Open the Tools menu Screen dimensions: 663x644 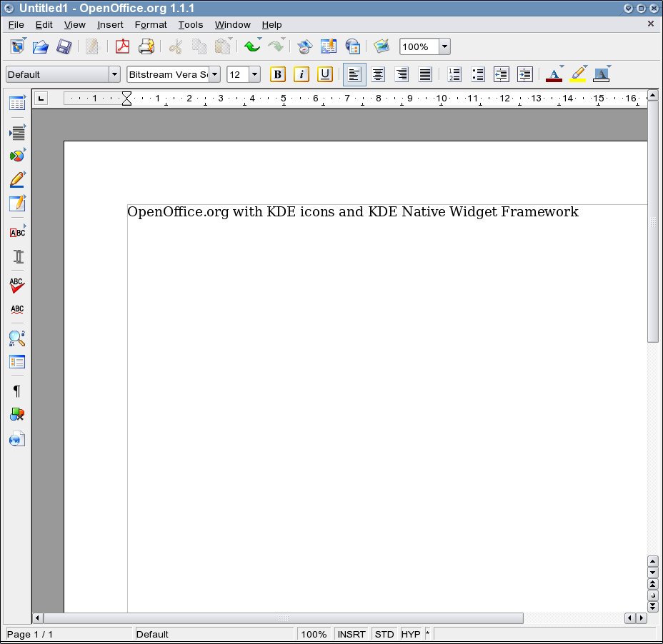point(191,25)
